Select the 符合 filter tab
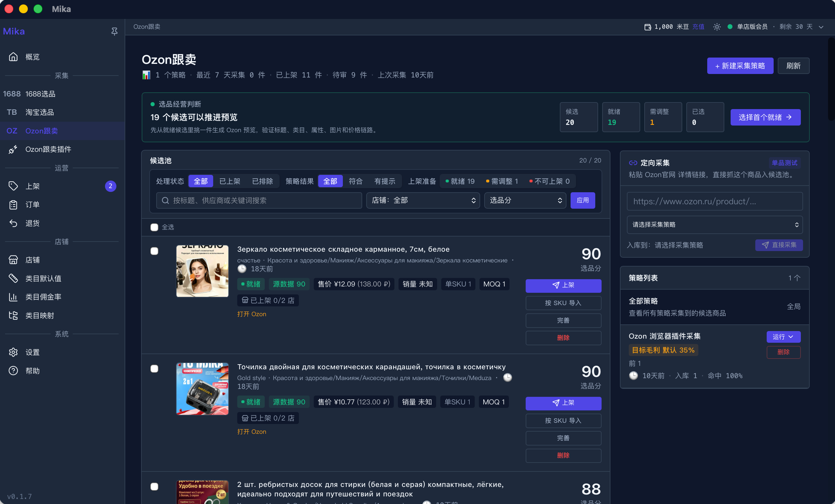The image size is (835, 504). 356,181
